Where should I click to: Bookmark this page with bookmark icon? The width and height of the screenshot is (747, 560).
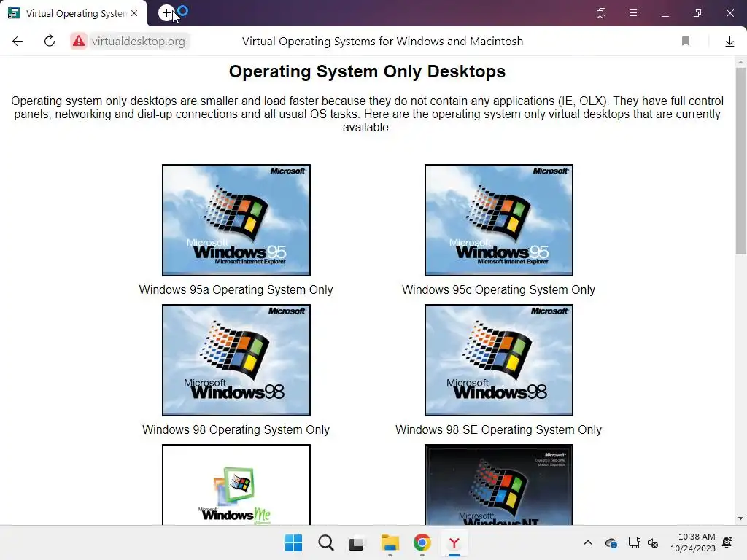686,42
